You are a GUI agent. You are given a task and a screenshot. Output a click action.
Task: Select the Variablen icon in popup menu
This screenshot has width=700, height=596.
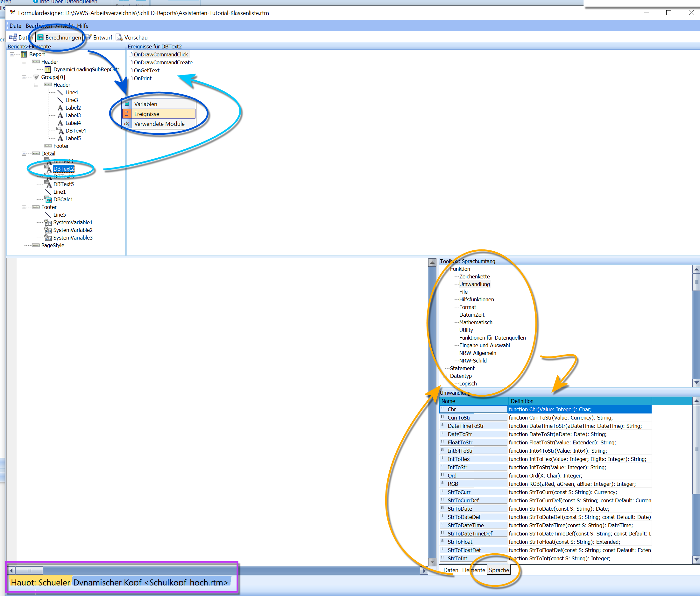click(127, 104)
